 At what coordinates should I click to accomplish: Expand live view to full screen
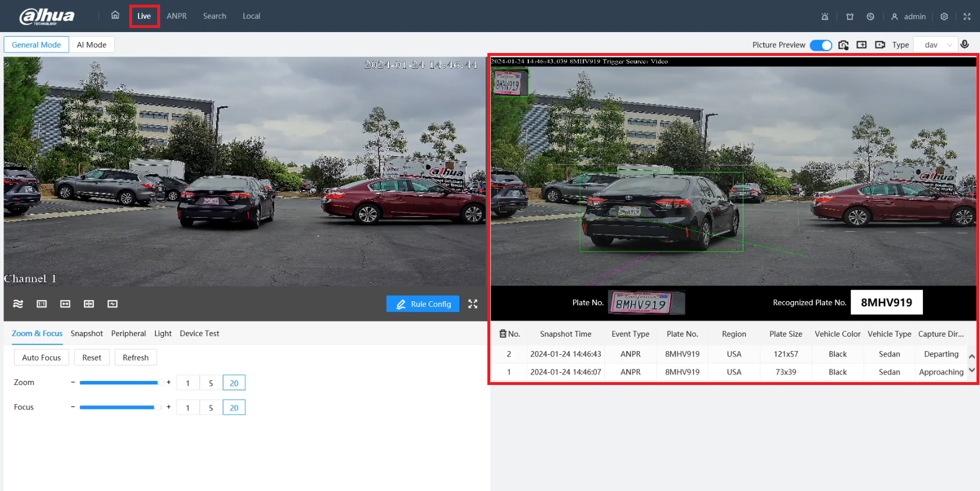pos(473,304)
